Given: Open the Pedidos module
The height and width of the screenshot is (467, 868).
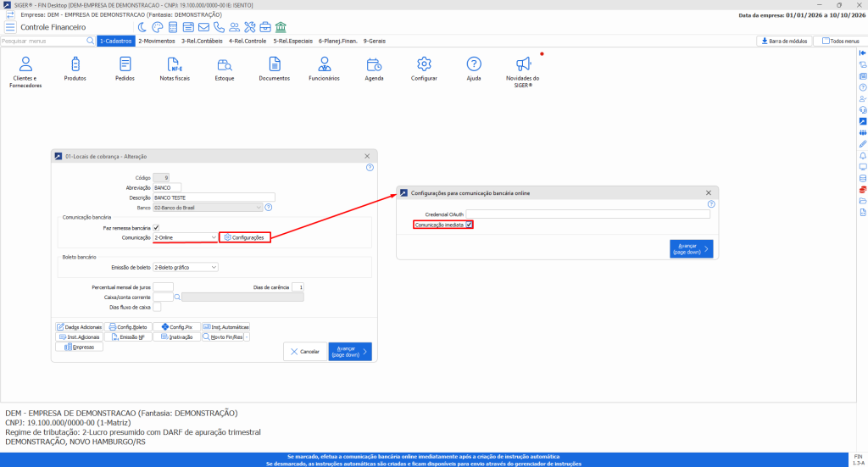Looking at the screenshot, I should pos(125,69).
